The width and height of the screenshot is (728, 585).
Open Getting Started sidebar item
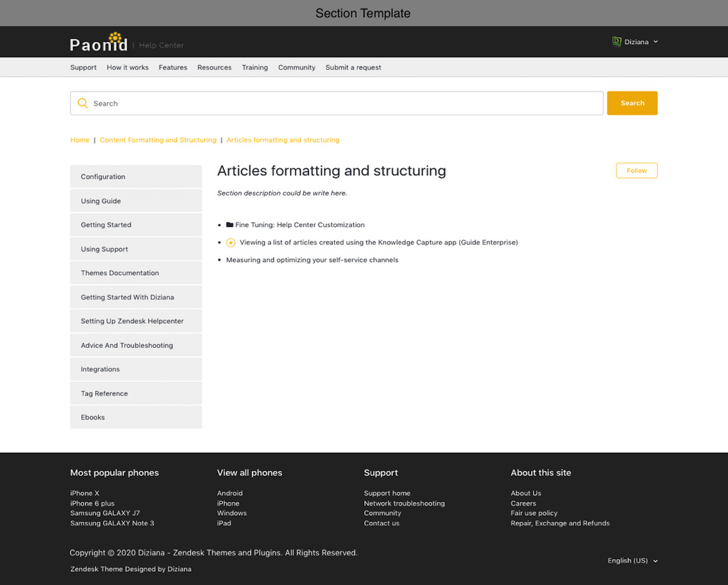136,225
